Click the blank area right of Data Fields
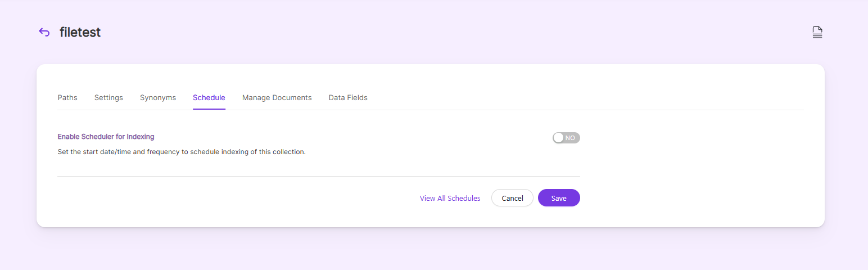Viewport: 868px width, 270px height. pos(585,97)
